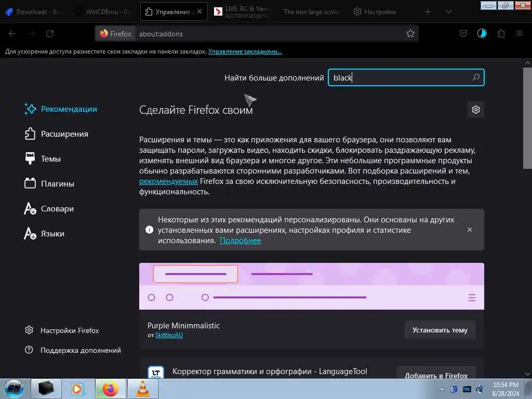This screenshot has width=532, height=399.
Task: Open the media player taskbar icon
Action: tap(77, 389)
